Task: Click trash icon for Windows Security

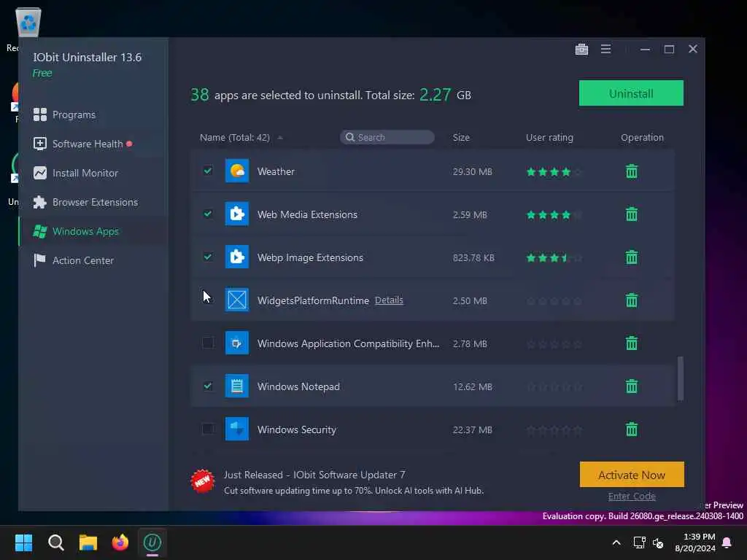Action: coord(631,429)
